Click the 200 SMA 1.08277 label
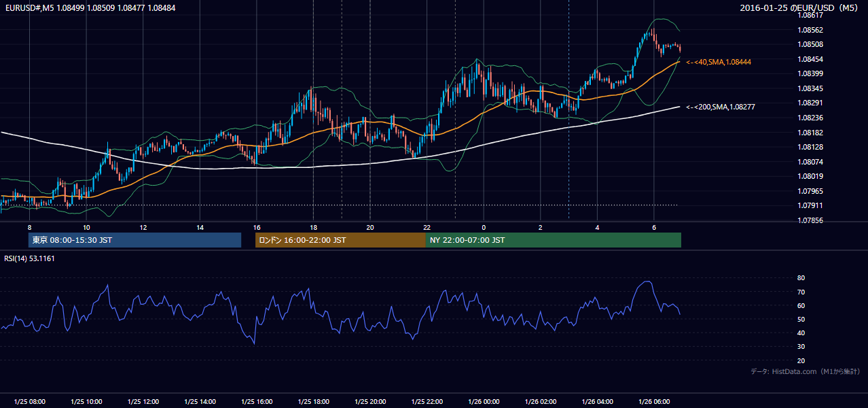The height and width of the screenshot is (408, 868). [721, 107]
